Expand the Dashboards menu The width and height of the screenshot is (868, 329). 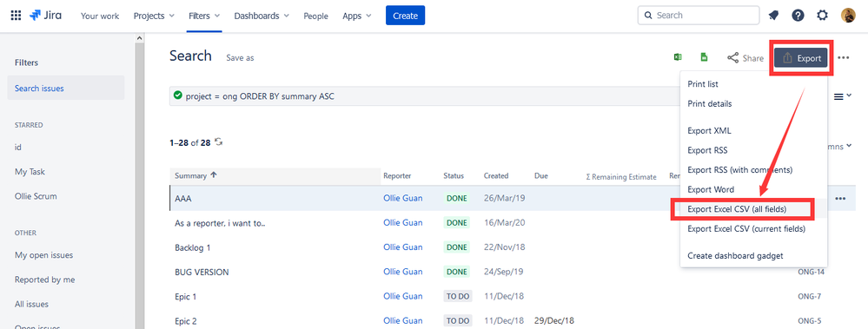pos(262,16)
